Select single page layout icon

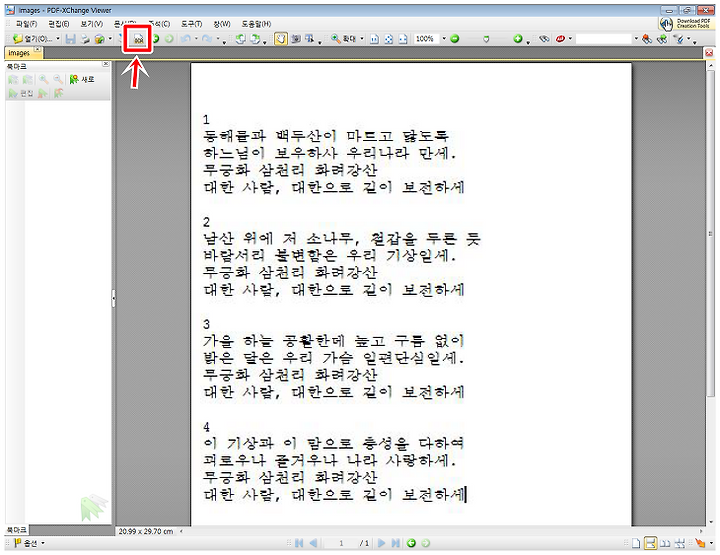[x=636, y=544]
